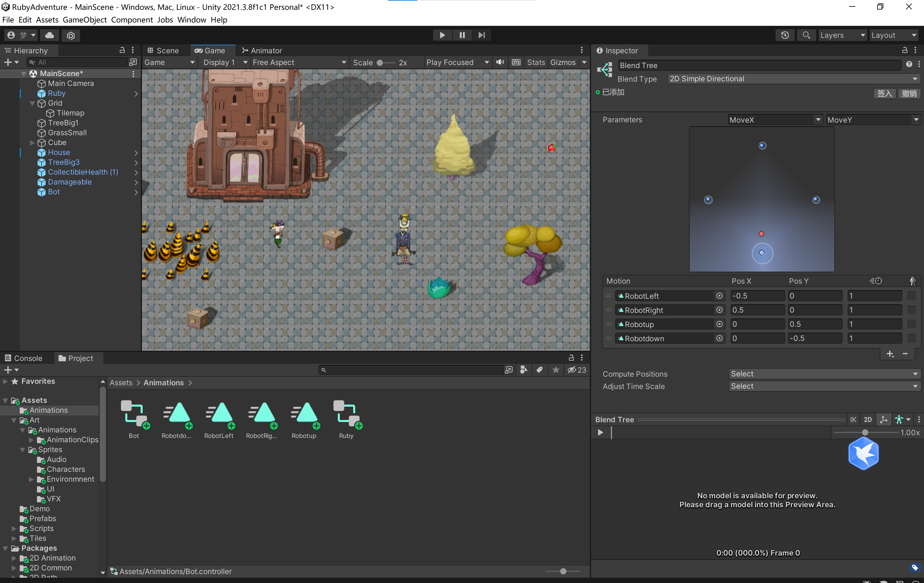Screen dimensions: 924x583
Task: Toggle Mute Audio in the Game view
Action: point(500,62)
